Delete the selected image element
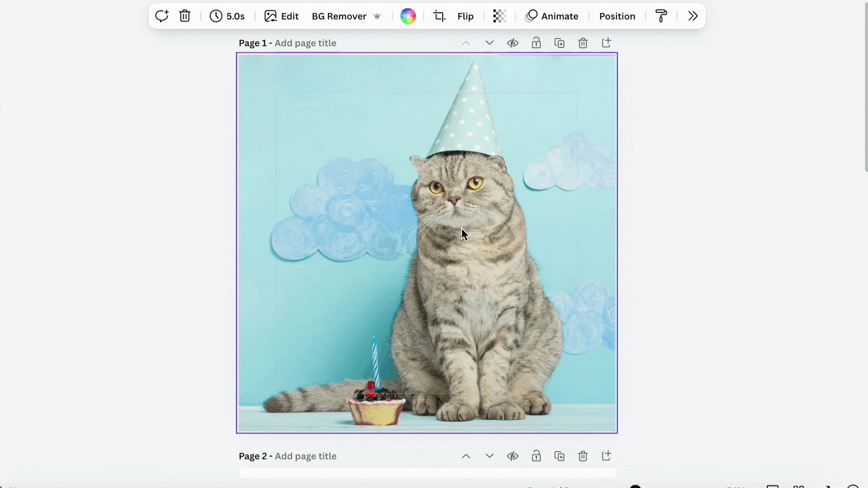This screenshot has width=868, height=488. pos(184,16)
